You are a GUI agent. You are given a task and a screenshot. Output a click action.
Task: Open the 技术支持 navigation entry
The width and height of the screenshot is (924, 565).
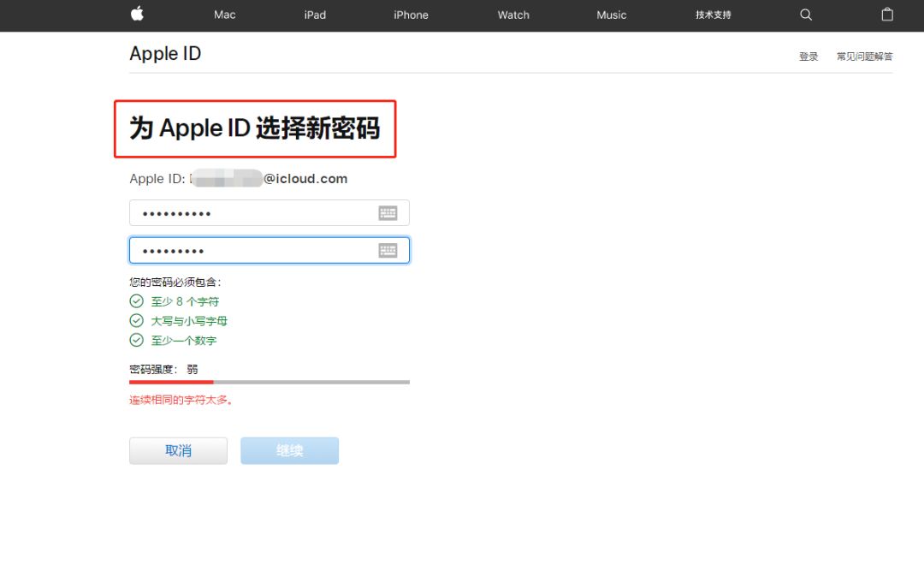click(713, 15)
